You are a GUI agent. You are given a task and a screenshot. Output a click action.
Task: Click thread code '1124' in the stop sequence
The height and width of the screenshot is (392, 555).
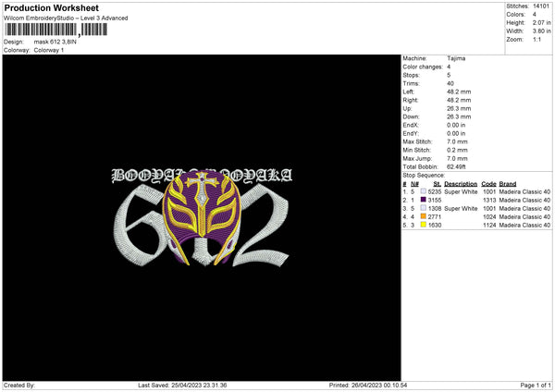pos(489,225)
